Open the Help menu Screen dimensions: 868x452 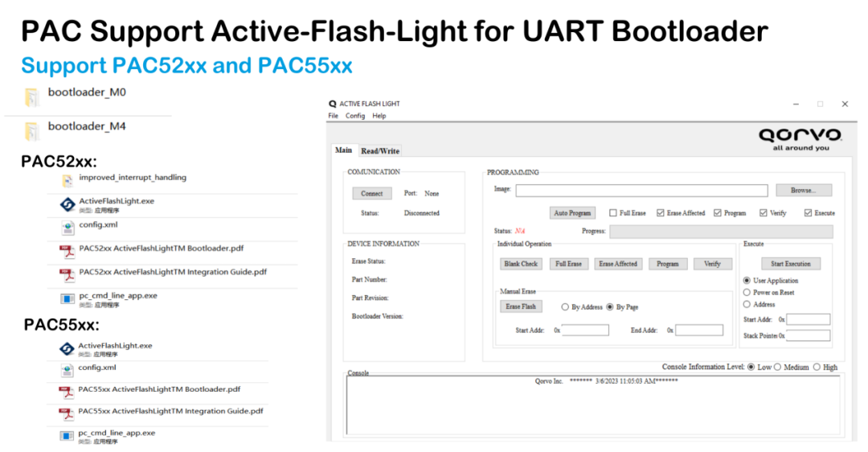(x=379, y=116)
